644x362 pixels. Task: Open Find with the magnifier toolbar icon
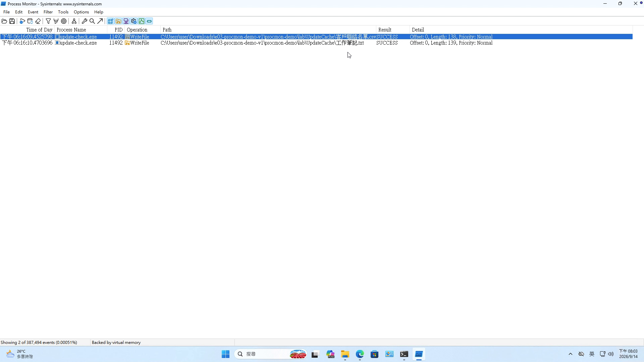click(92, 21)
